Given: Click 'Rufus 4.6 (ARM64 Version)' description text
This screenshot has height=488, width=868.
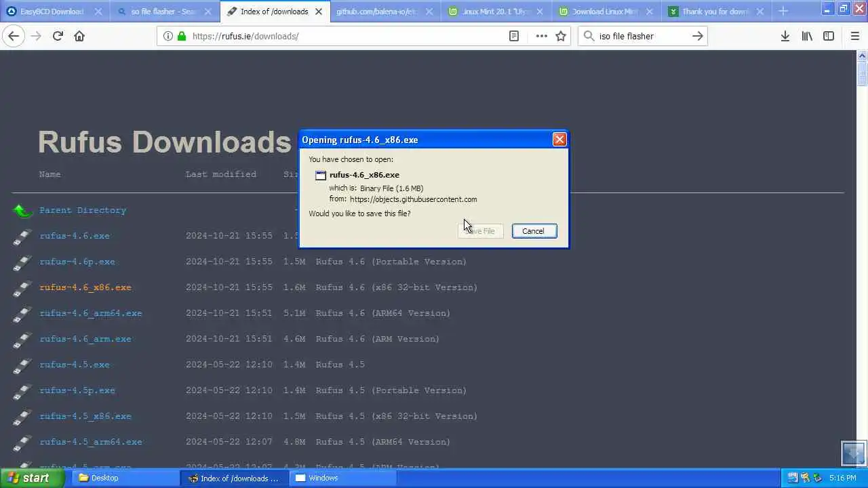Looking at the screenshot, I should click(383, 313).
